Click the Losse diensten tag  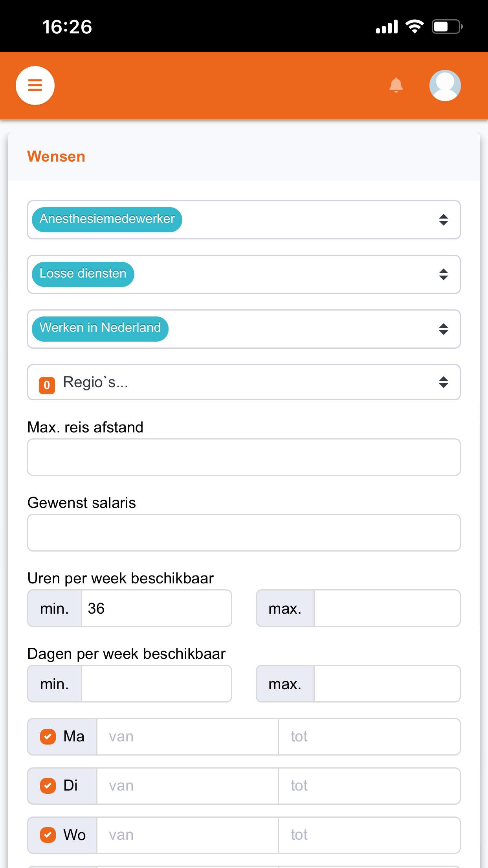click(83, 274)
